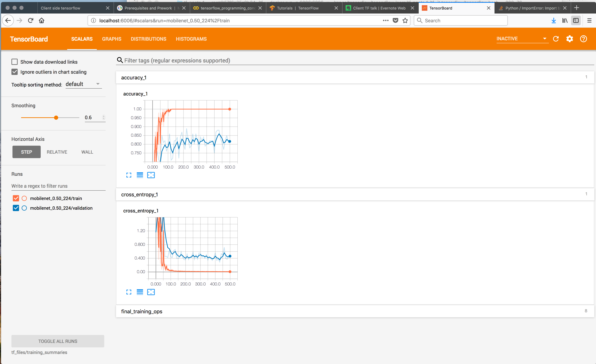This screenshot has height=364, width=596.
Task: Expand accuracy_1 chart to full size
Action: click(x=129, y=175)
